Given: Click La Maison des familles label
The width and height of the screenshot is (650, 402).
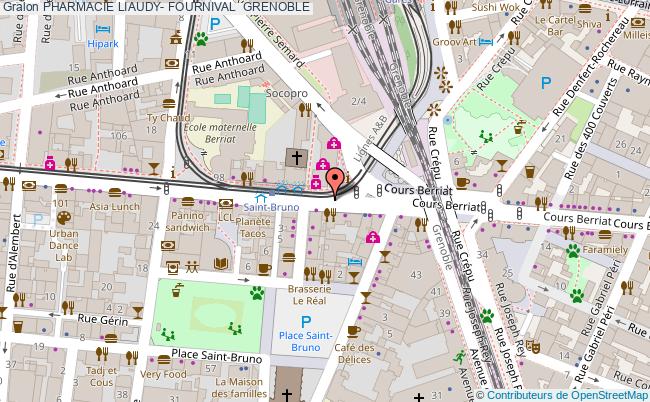Looking at the screenshot, I should tap(239, 387).
